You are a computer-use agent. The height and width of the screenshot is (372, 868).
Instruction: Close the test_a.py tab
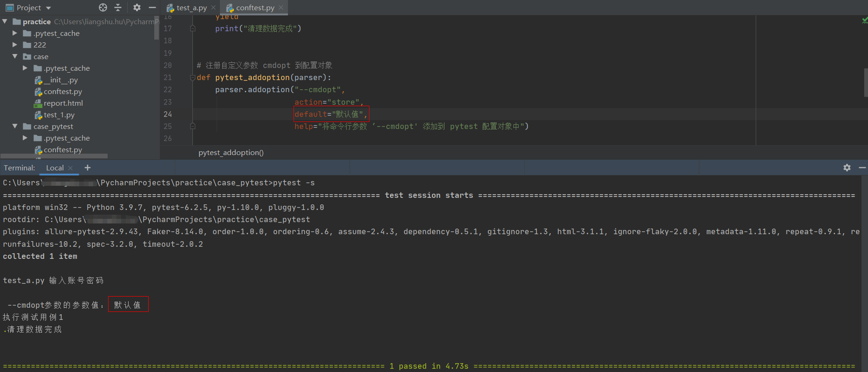pyautogui.click(x=213, y=8)
